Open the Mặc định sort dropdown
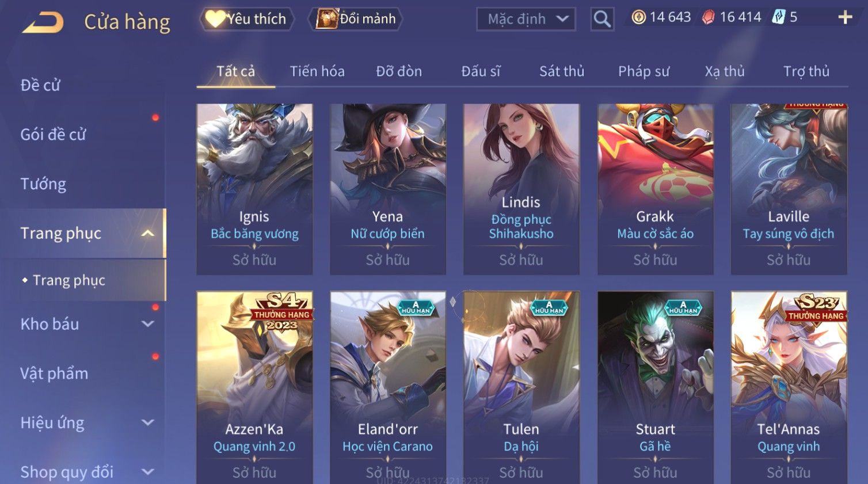 click(x=526, y=19)
